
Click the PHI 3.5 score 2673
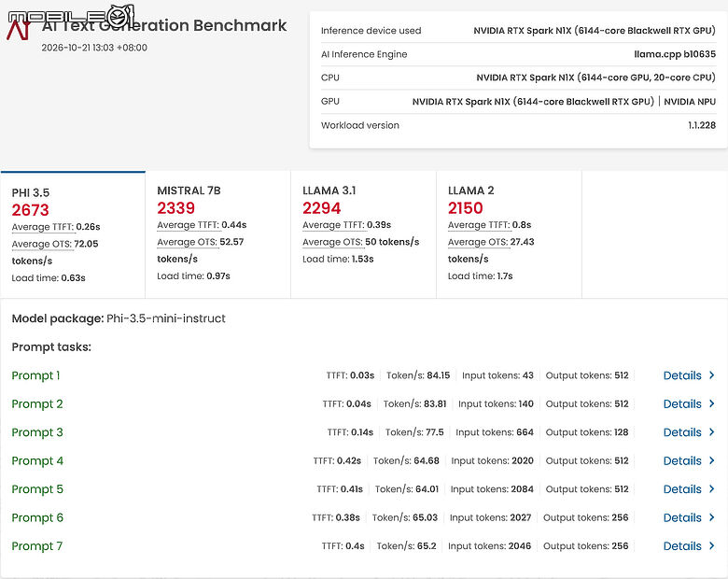tap(30, 210)
